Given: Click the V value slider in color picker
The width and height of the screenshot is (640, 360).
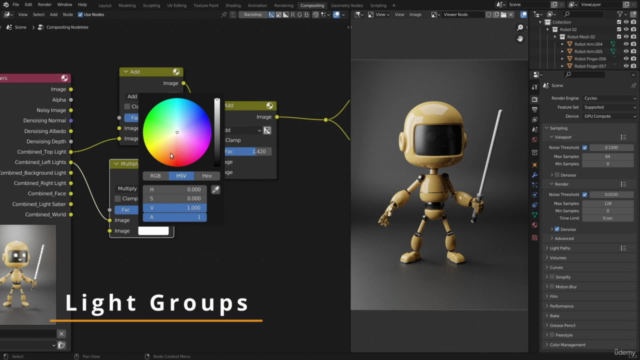Looking at the screenshot, I should (x=175, y=208).
